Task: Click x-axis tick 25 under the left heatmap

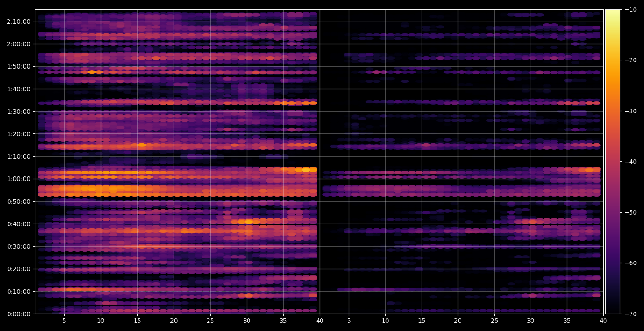Action: tap(210, 321)
